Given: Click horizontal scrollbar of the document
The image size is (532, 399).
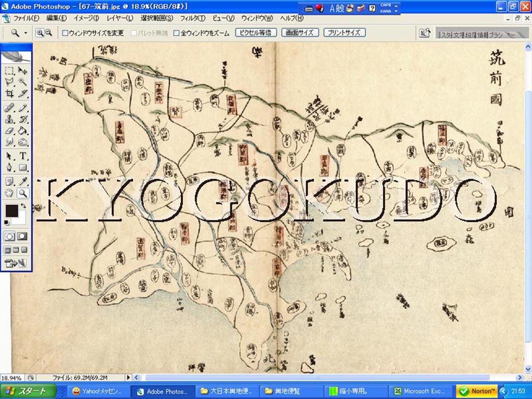Looking at the screenshot, I should click(x=317, y=377).
